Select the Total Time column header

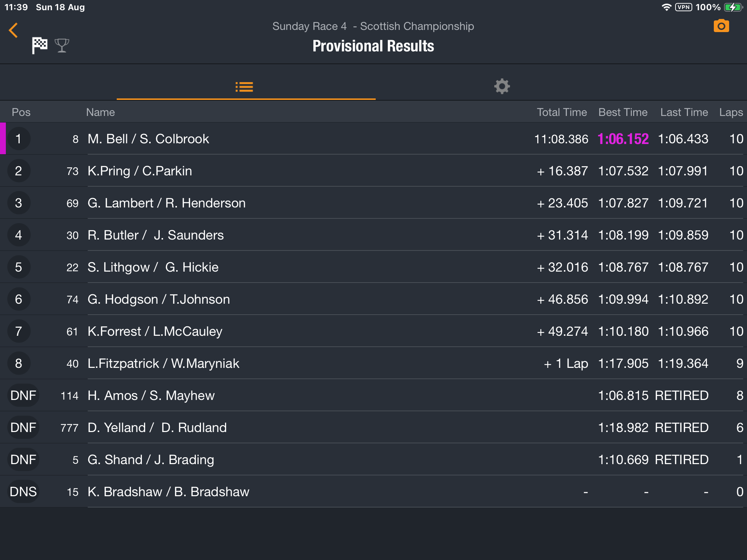click(x=562, y=112)
